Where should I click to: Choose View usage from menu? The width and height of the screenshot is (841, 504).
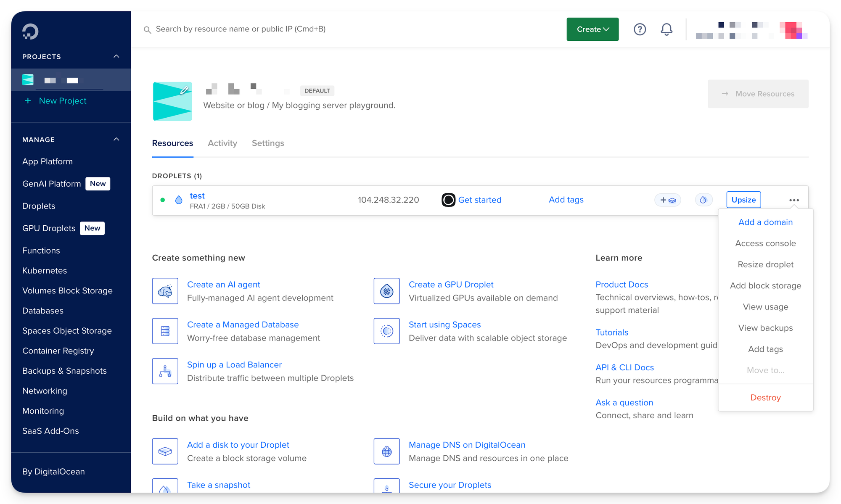tap(765, 307)
